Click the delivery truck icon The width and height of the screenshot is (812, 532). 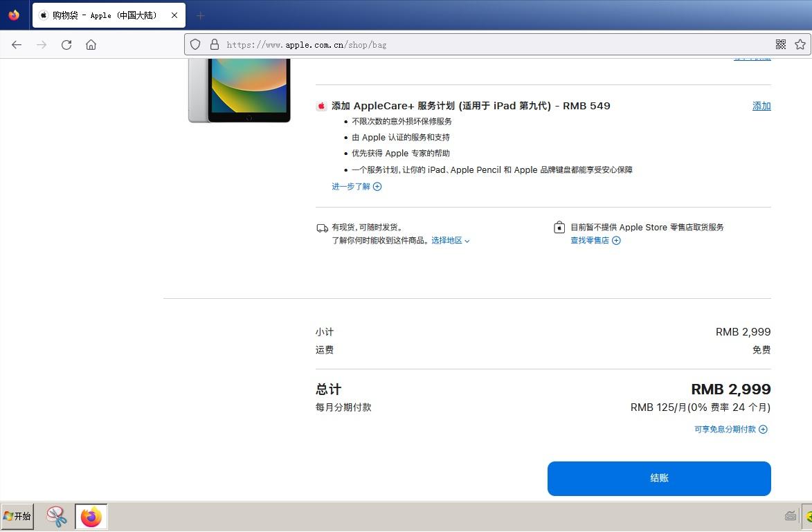[x=322, y=228]
